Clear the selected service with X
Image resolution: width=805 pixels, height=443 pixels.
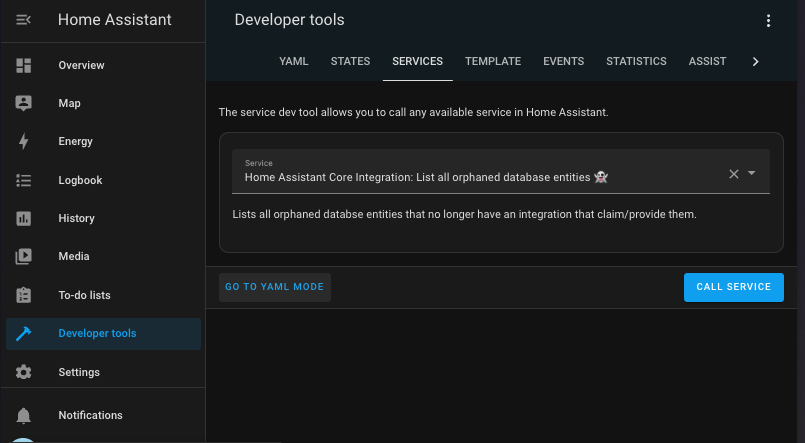(733, 174)
